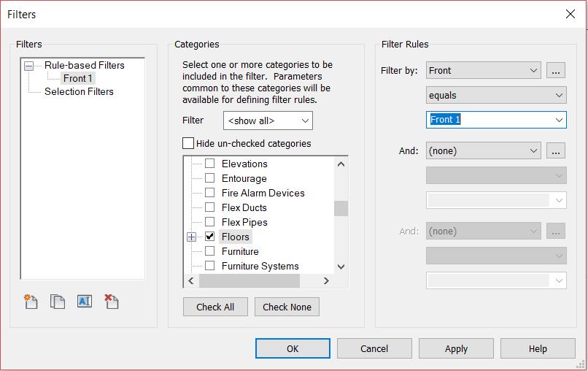
Task: Enable Hide un-checked categories
Action: click(x=189, y=144)
